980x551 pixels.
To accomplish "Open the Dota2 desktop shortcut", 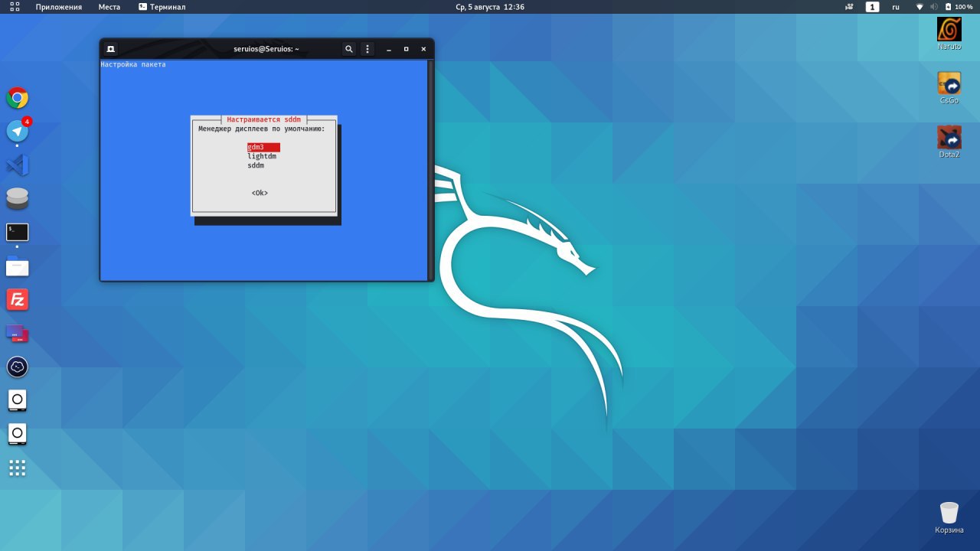I will tap(949, 142).
